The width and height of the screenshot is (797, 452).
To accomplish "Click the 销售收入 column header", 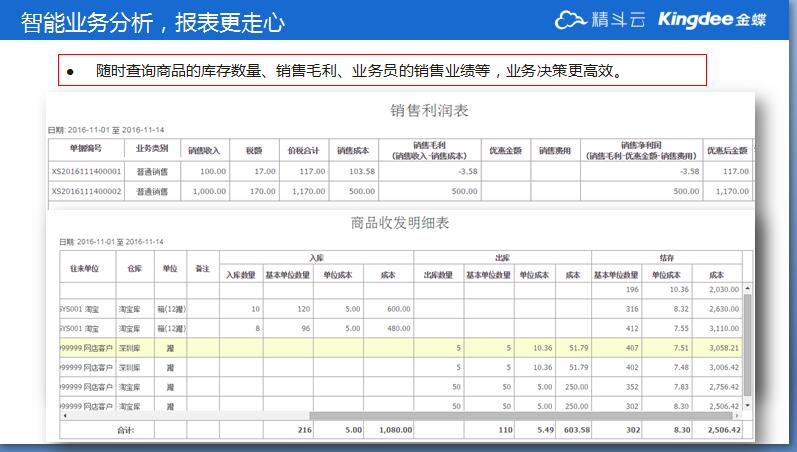I will [x=204, y=150].
